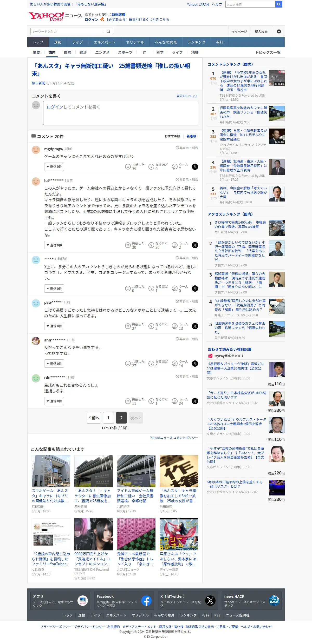Click うーん icon on paw***** comment
This screenshot has height=644, width=312.
[175, 326]
